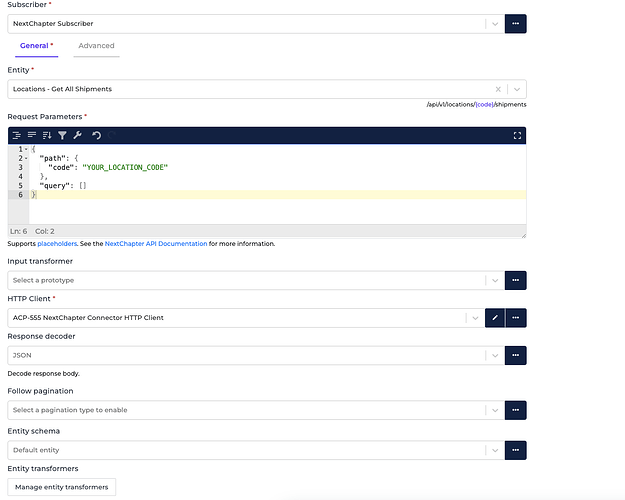Image resolution: width=625 pixels, height=500 pixels.
Task: Open the Follow pagination more-options button
Action: [x=515, y=410]
